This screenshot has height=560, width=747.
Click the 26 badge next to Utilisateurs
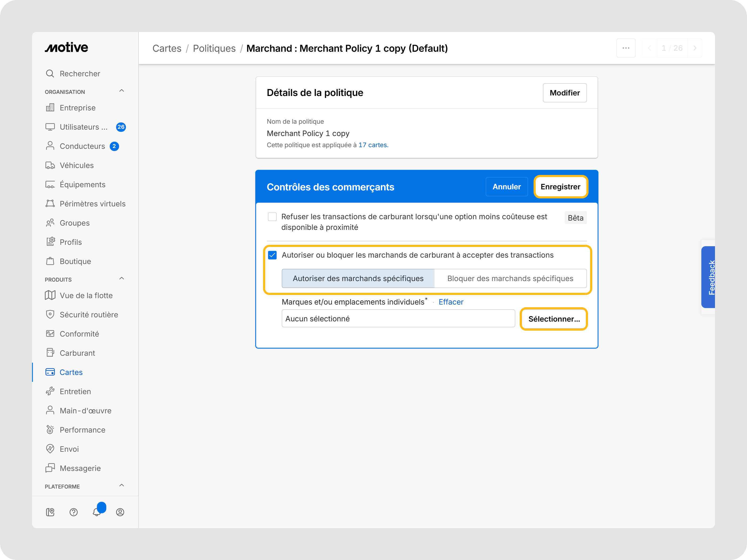click(x=121, y=127)
